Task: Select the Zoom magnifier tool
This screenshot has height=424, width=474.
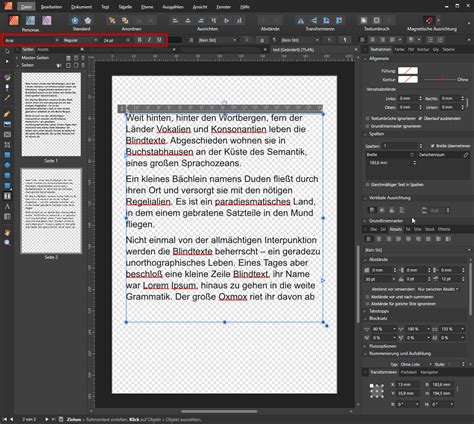Action: coord(7,243)
